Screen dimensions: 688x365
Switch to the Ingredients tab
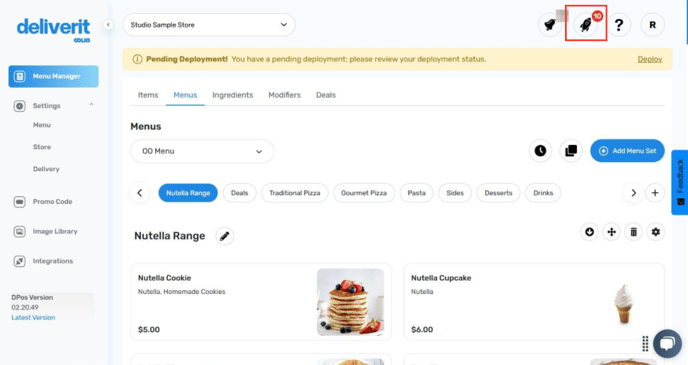click(233, 95)
